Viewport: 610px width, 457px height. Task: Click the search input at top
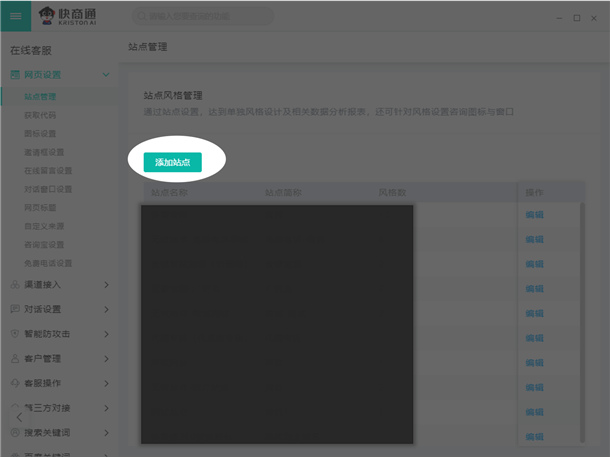203,17
